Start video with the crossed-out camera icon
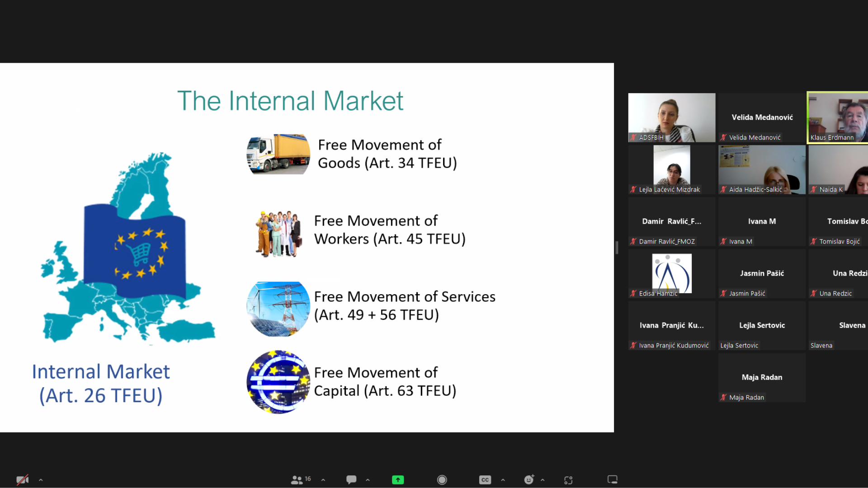Image resolution: width=868 pixels, height=488 pixels. point(22,480)
